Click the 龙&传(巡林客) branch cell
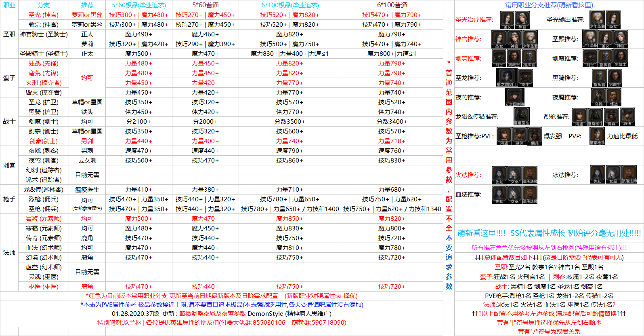The image size is (644, 336). click(44, 190)
